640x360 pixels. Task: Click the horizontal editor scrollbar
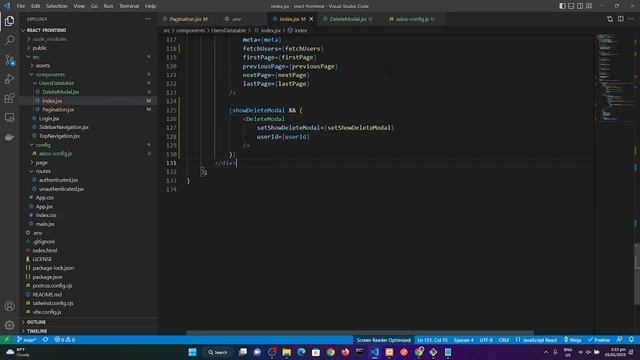point(360,333)
